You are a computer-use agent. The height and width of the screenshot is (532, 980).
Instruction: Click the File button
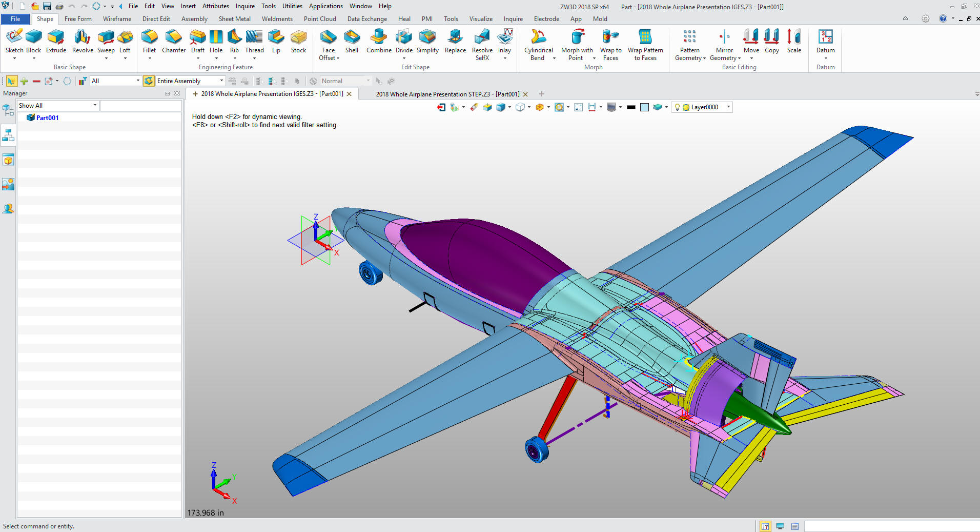point(15,19)
